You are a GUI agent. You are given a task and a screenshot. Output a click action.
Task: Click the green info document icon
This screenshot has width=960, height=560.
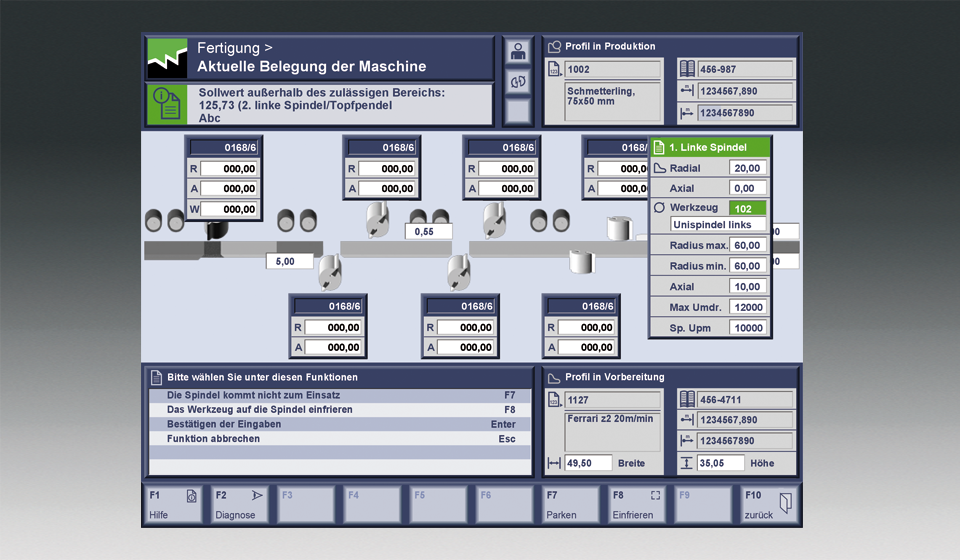[x=166, y=105]
